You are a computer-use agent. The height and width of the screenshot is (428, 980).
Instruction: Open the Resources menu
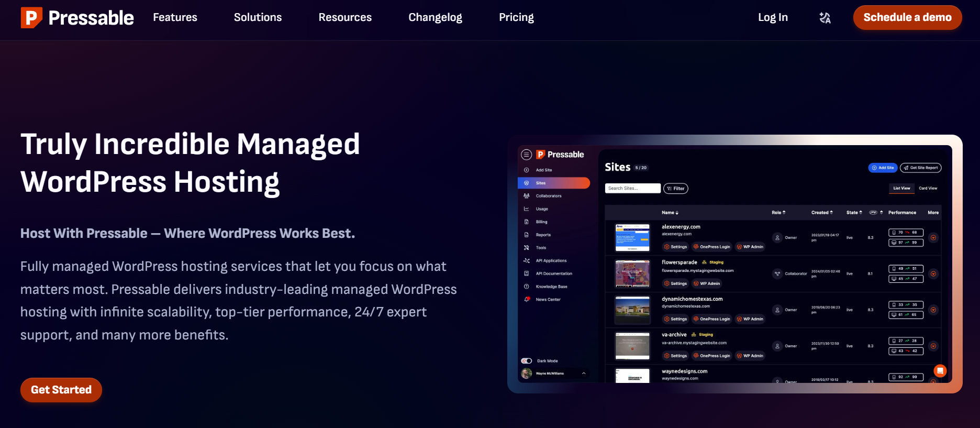tap(345, 17)
